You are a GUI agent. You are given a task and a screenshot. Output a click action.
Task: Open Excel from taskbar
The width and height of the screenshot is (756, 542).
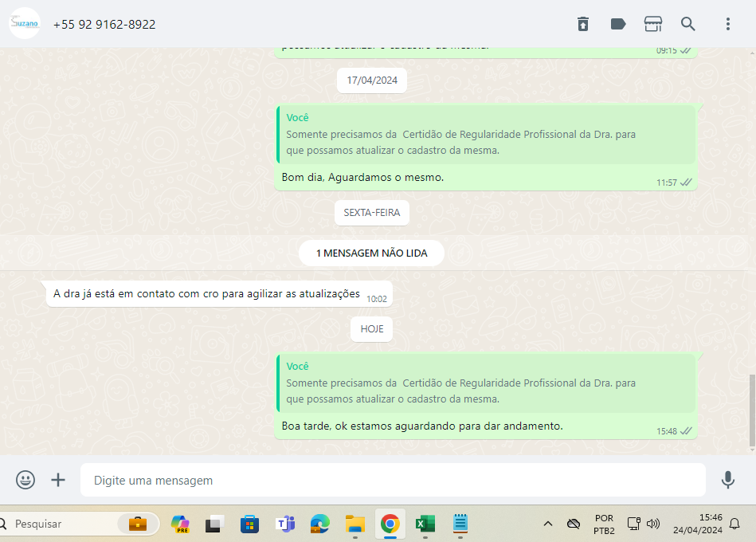[x=425, y=524]
